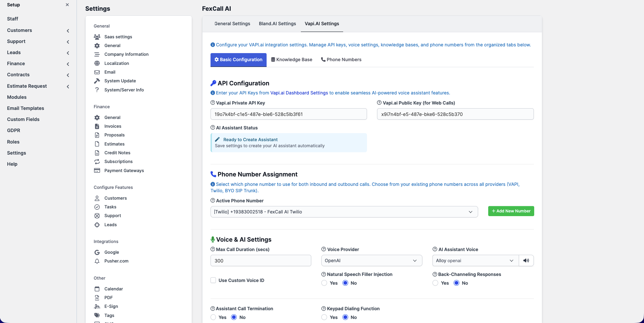Click the help icon beside Max Call Duration
Viewport: 644px width, 323px height.
(213, 249)
